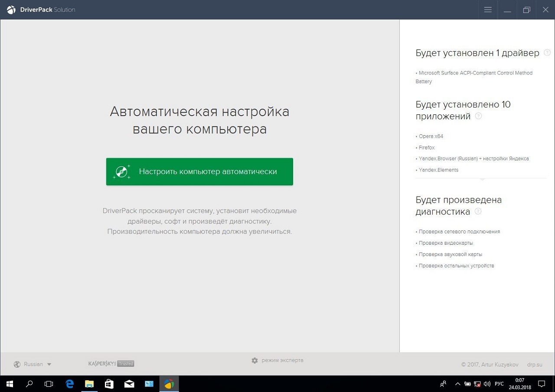
Task: Switch to expert mode (режим эксперта)
Action: coord(282,360)
